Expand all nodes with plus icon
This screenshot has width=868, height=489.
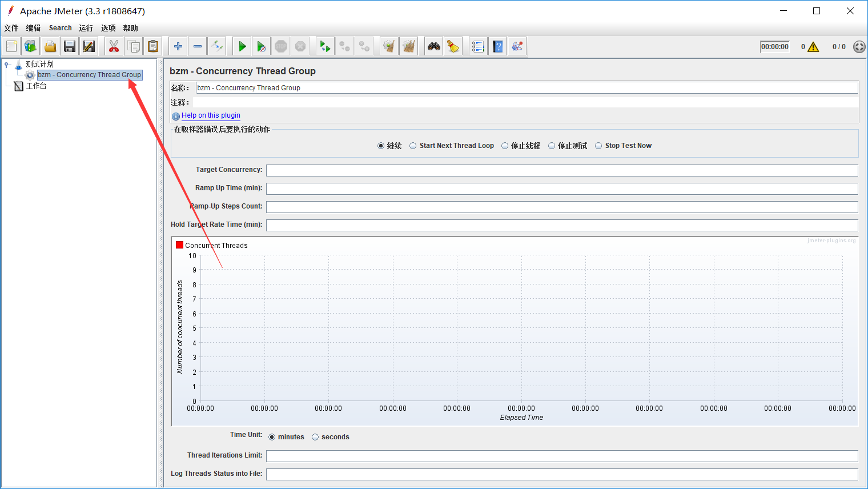(178, 46)
